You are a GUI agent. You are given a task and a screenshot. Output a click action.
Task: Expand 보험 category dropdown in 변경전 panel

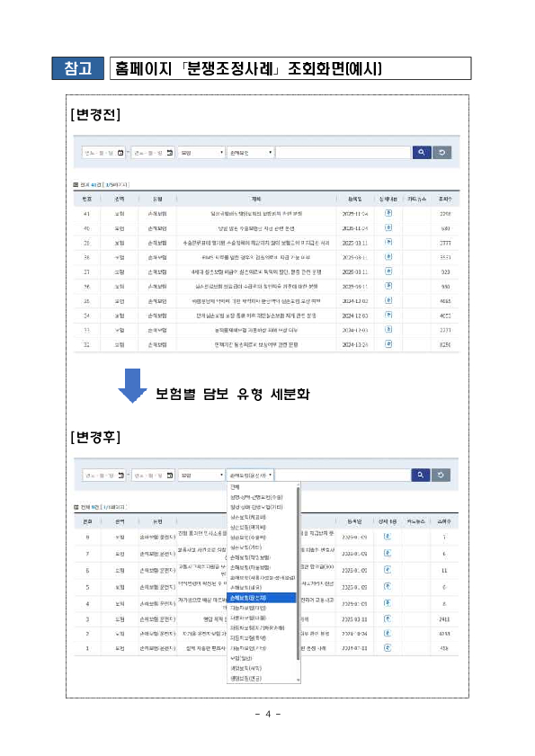(201, 153)
